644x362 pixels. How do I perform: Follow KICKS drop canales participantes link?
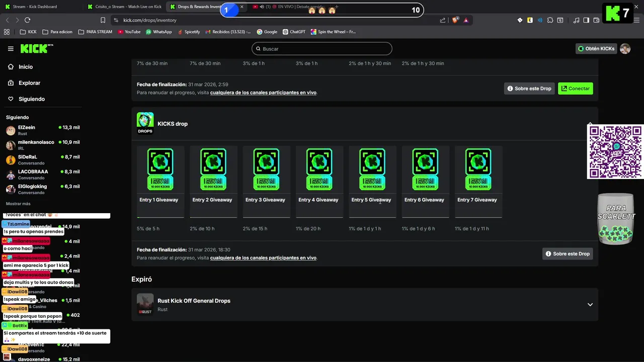(263, 258)
